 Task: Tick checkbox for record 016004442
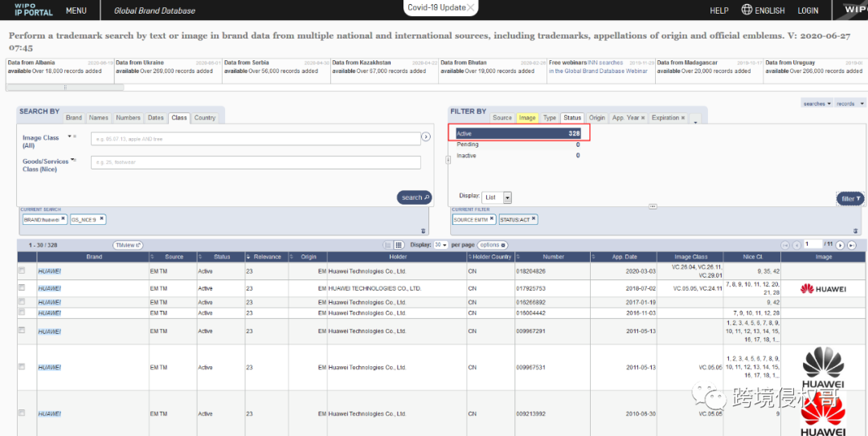tap(22, 312)
